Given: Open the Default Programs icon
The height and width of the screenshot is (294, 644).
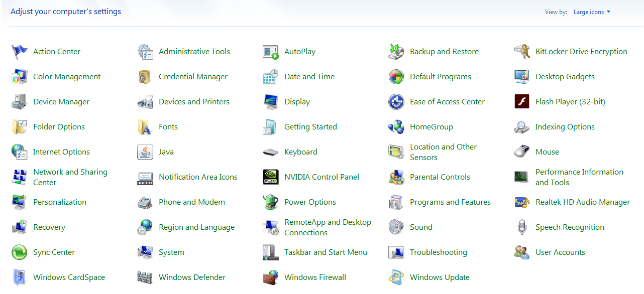Looking at the screenshot, I should 396,77.
